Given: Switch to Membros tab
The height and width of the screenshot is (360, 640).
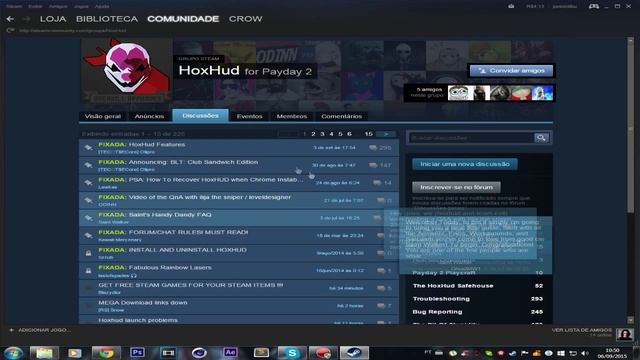Looking at the screenshot, I should (292, 116).
